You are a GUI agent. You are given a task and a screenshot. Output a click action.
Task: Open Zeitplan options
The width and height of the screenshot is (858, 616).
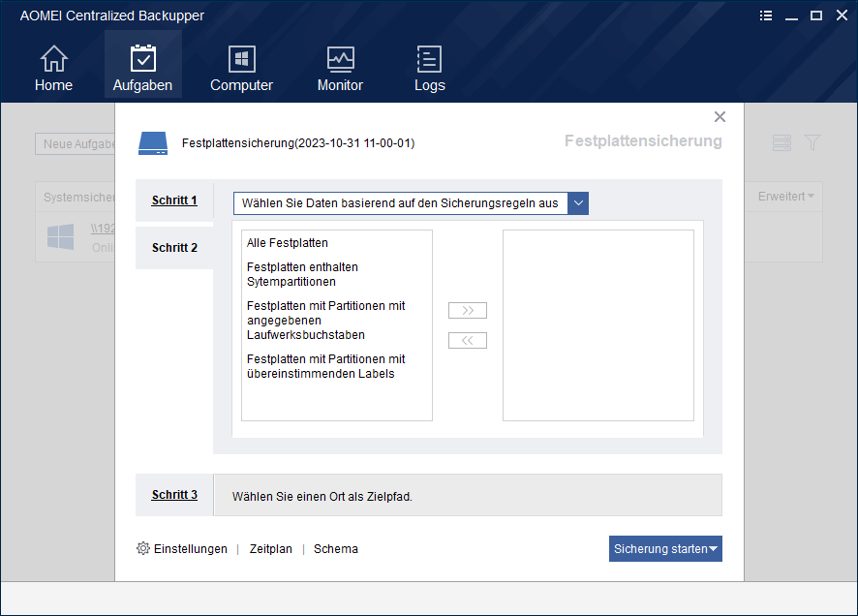point(271,549)
